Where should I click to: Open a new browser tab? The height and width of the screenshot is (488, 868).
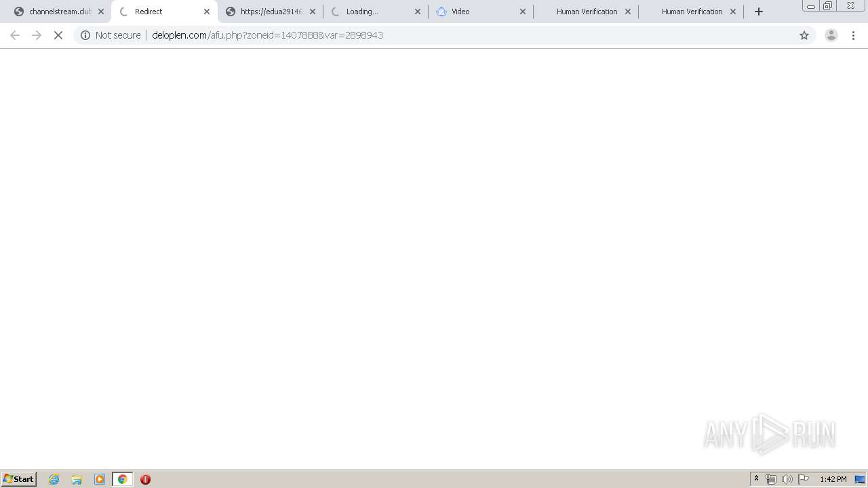pos(759,12)
